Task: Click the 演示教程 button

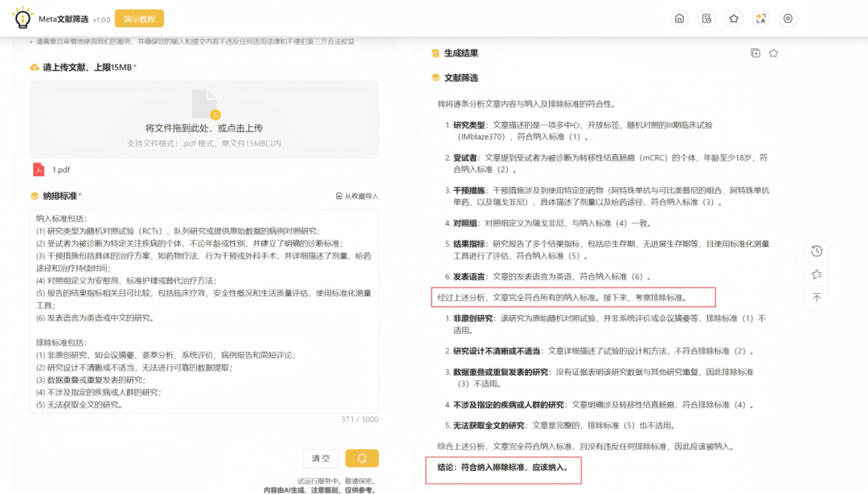Action: 139,18
